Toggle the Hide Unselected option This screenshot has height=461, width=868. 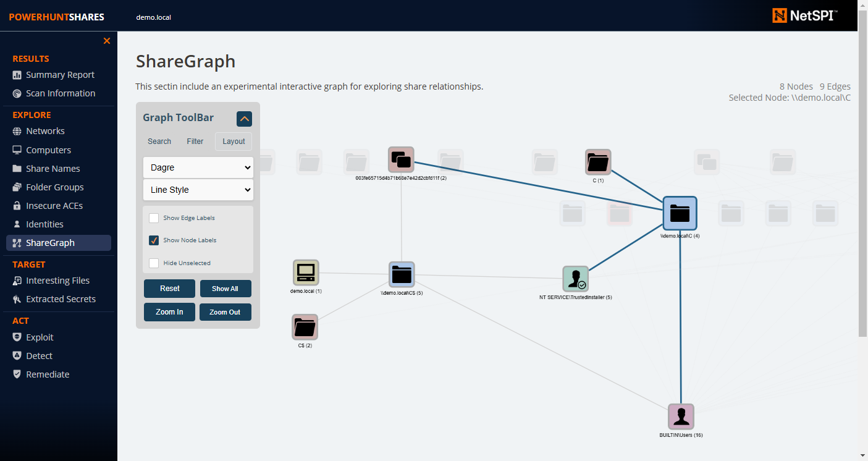153,263
